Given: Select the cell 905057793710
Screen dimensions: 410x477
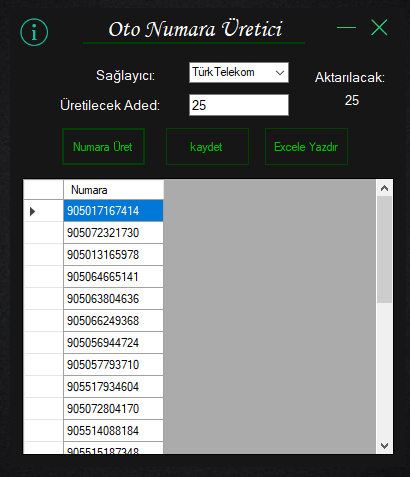Looking at the screenshot, I should 113,365.
